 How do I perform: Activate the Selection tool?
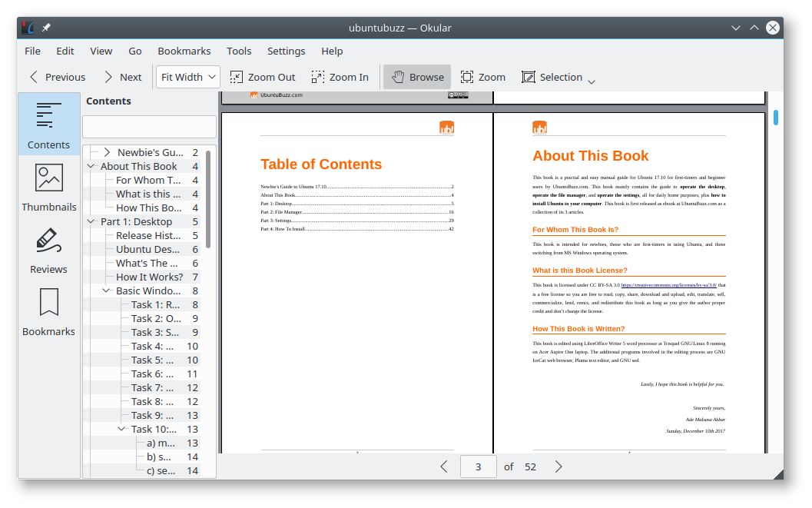point(552,77)
